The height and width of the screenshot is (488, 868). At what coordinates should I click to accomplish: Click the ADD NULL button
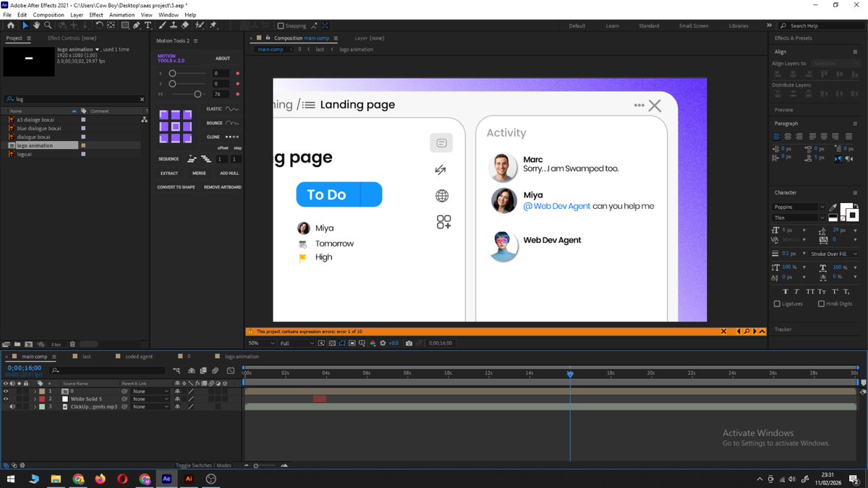click(229, 174)
